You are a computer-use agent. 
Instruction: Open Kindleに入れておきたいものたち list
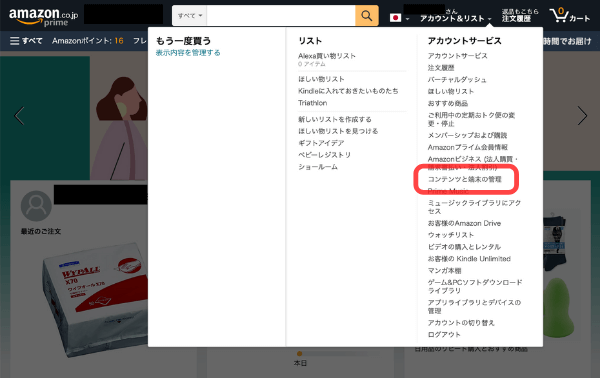(348, 91)
